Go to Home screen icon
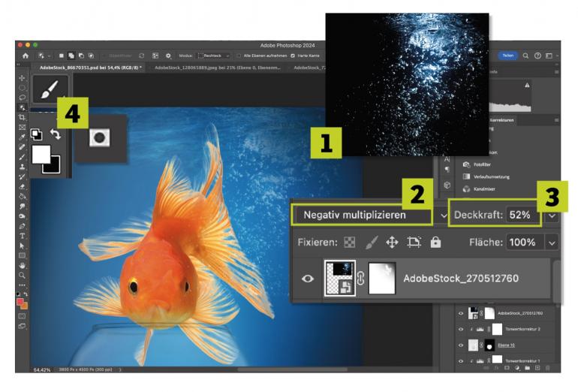578x392 pixels. click(26, 56)
